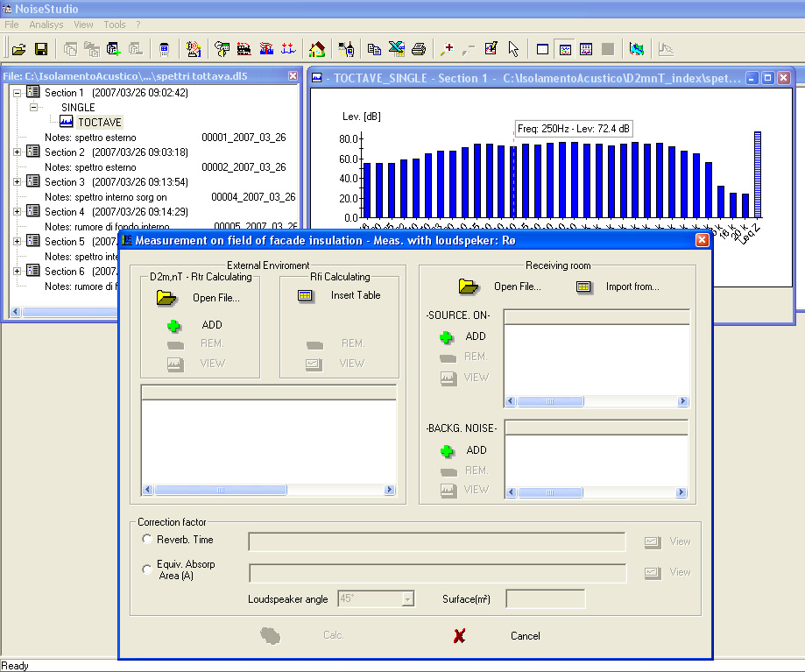Click the TOCTAVE chart icon in file tree
The image size is (805, 672).
pyautogui.click(x=67, y=122)
